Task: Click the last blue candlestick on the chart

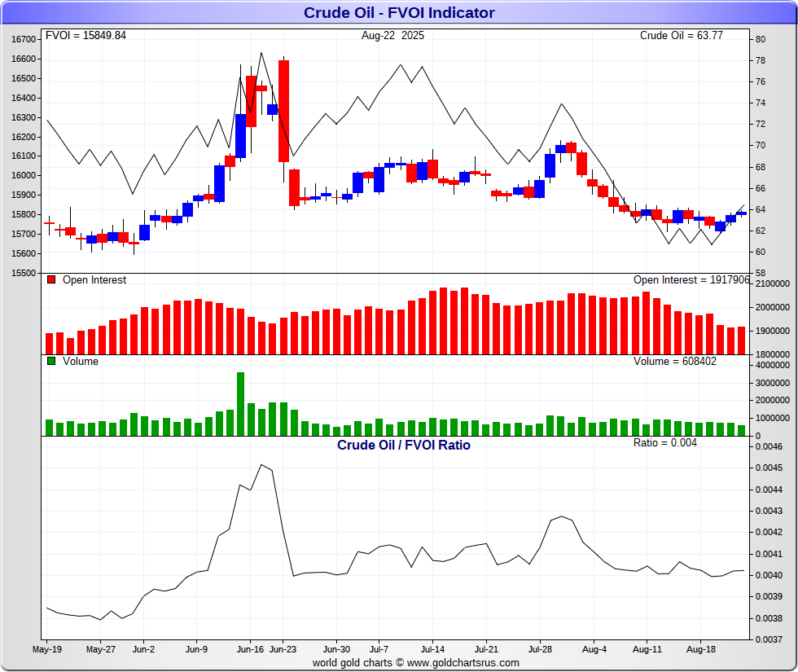Action: point(742,213)
